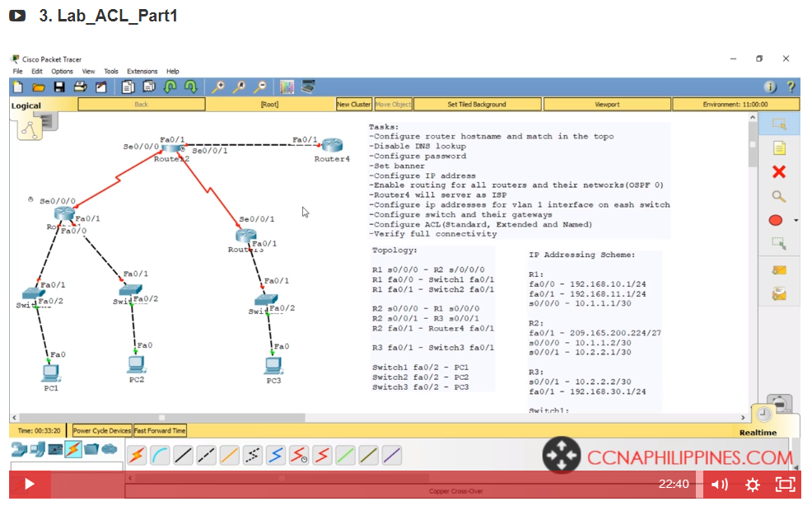Open the Options menu

click(x=62, y=72)
